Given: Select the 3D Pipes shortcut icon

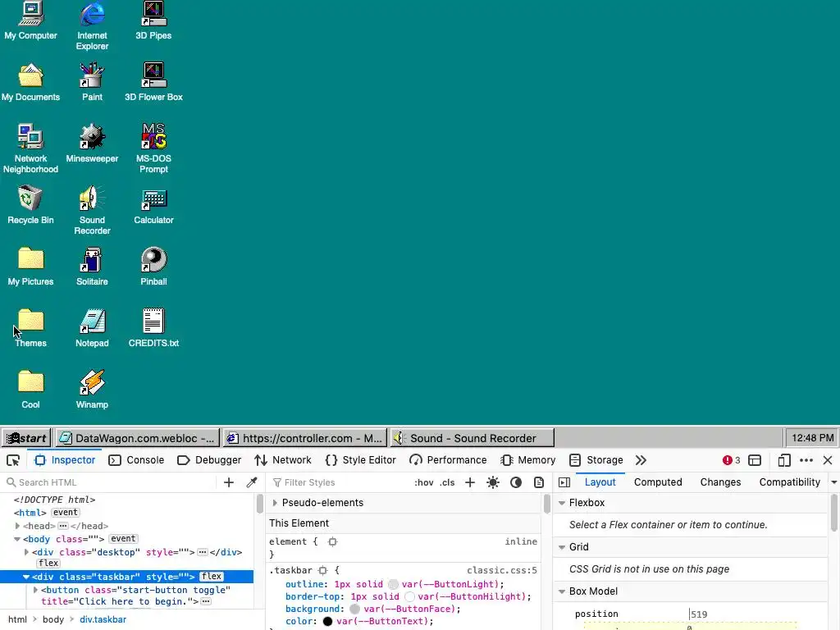Looking at the screenshot, I should 153,21.
